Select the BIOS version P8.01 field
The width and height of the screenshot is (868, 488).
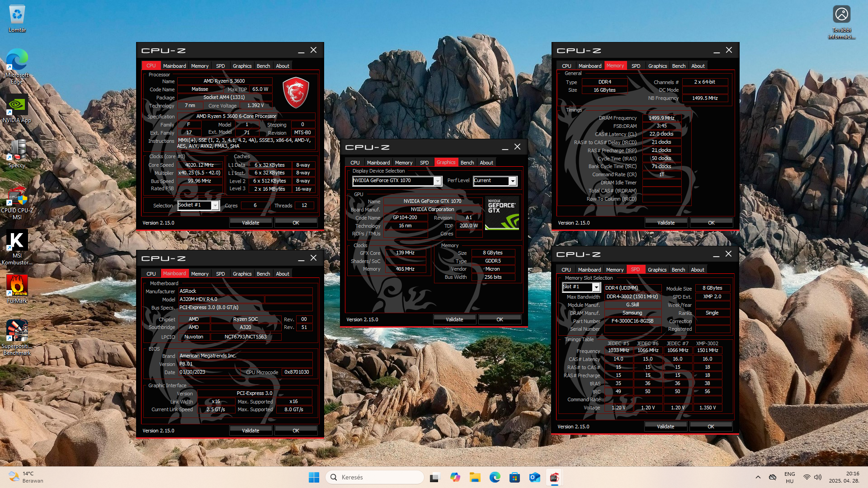(245, 364)
